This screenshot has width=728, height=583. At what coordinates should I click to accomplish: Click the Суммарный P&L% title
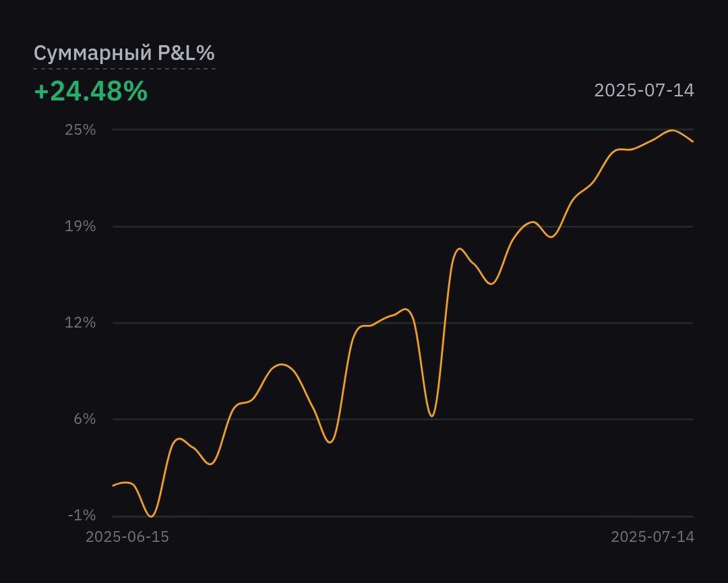coord(124,53)
